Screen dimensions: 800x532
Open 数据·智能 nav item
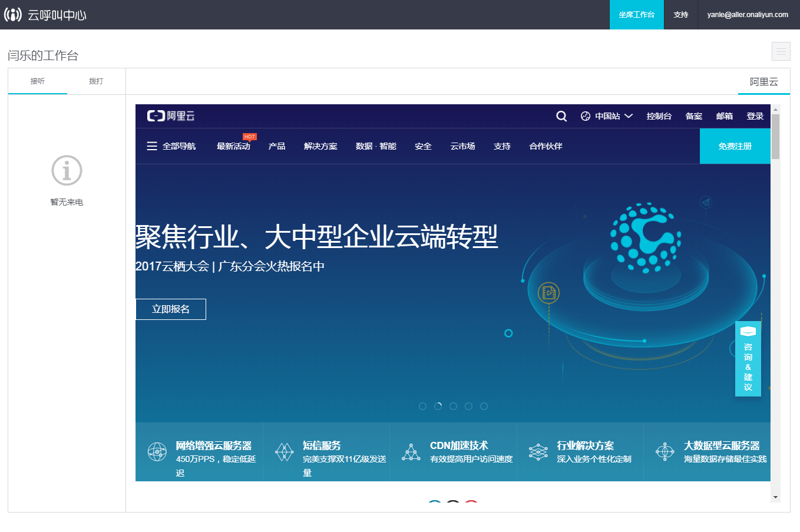point(376,146)
